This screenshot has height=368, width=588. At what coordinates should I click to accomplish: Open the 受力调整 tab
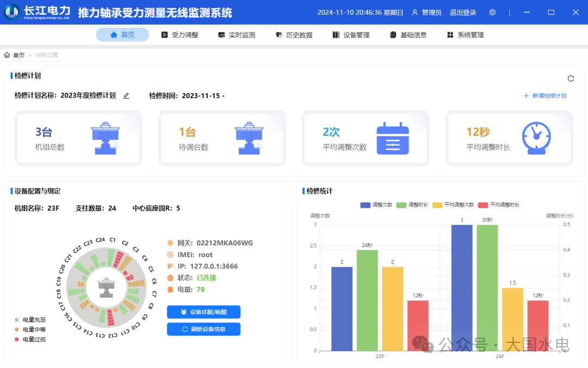point(180,35)
